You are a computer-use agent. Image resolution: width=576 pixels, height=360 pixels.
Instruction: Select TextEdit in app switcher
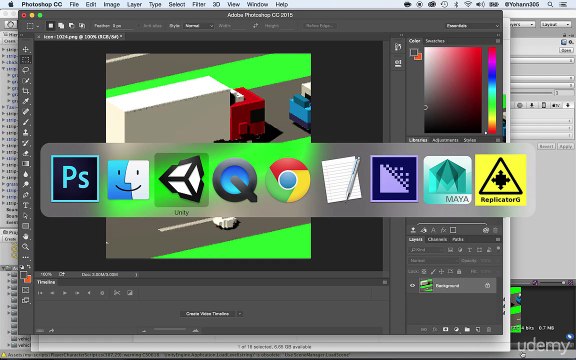341,179
